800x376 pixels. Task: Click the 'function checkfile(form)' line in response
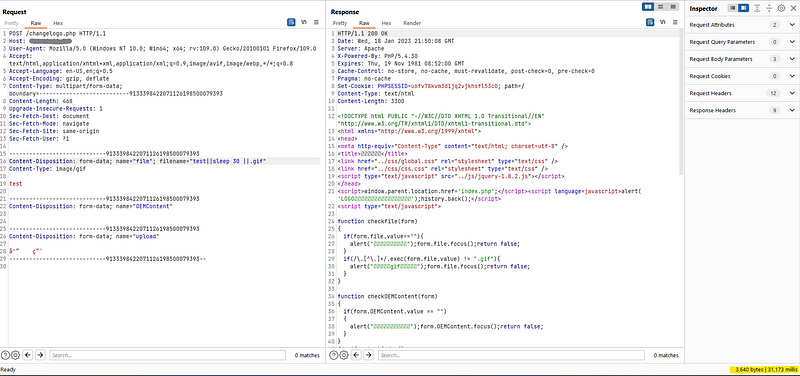377,221
